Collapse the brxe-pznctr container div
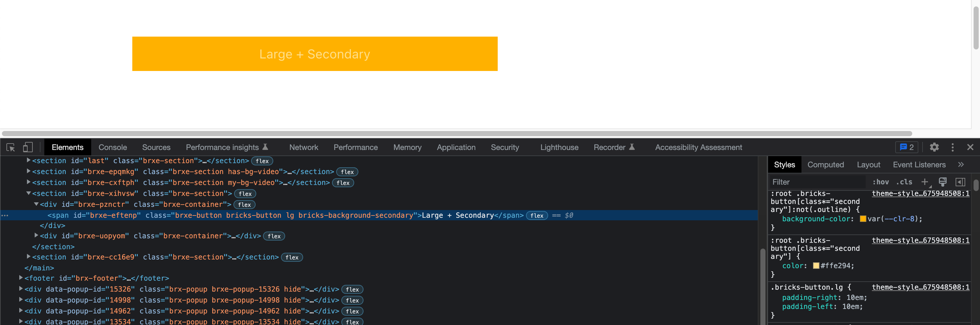Screen dimensions: 980x325 coord(36,204)
